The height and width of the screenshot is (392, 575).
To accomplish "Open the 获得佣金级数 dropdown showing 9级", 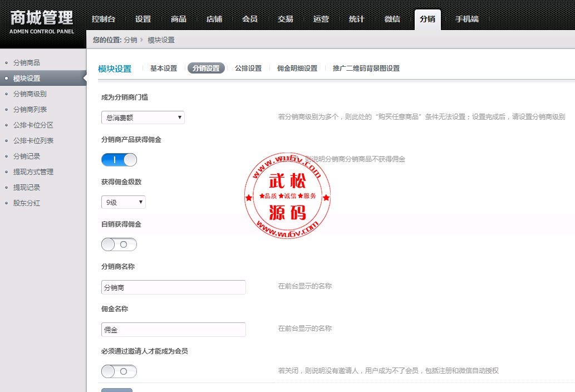I will 123,203.
